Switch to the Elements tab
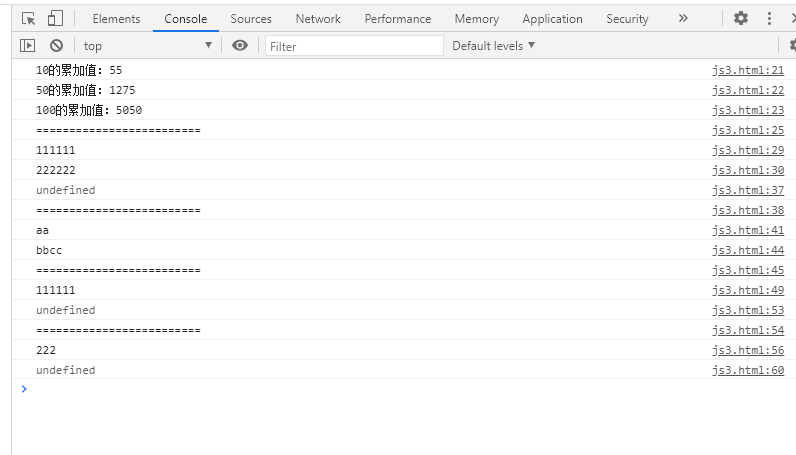 (x=116, y=19)
